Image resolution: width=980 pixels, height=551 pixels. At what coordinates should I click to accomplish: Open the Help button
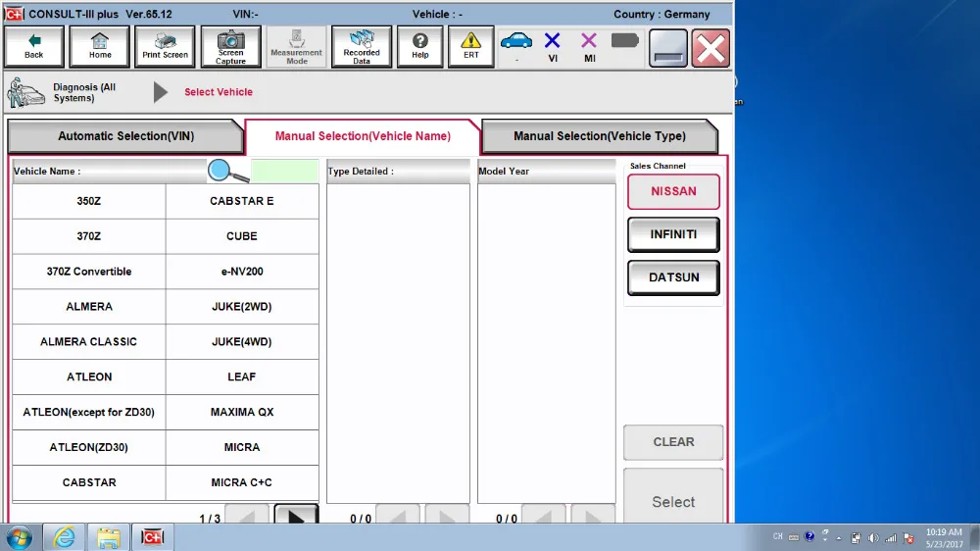420,46
